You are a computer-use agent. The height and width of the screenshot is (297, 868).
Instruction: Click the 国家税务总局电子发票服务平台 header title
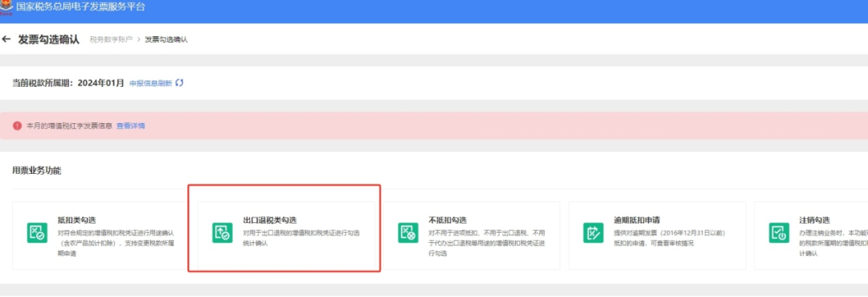pos(81,6)
